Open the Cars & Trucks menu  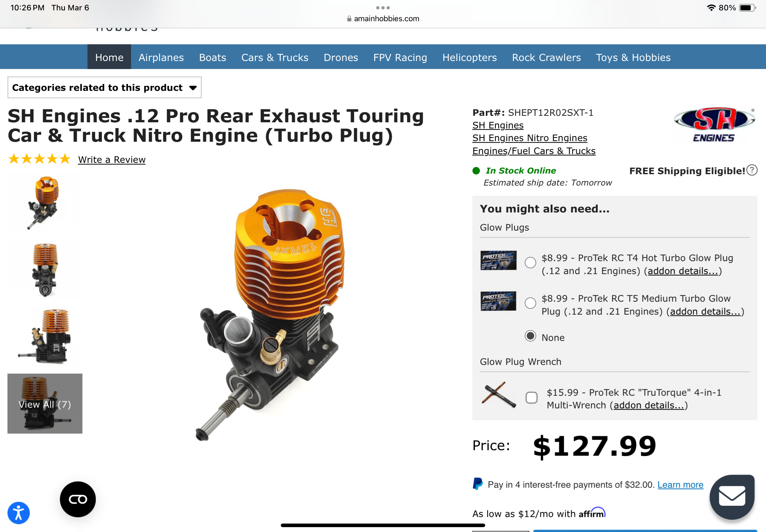pos(275,57)
